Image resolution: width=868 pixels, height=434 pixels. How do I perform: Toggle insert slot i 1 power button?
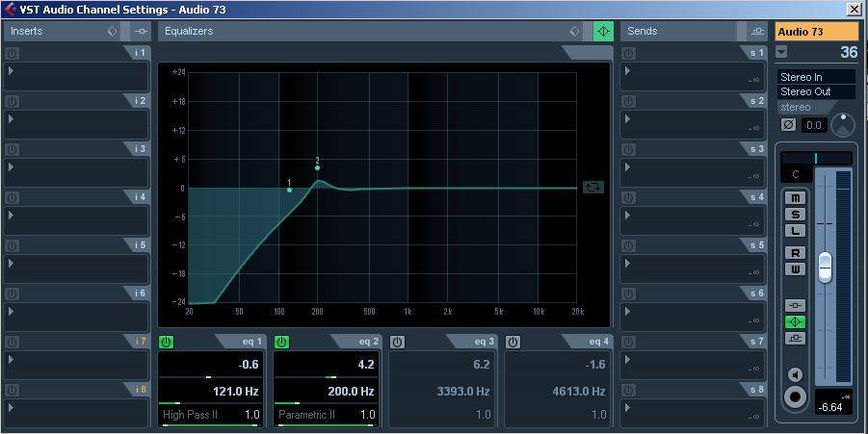pyautogui.click(x=12, y=53)
